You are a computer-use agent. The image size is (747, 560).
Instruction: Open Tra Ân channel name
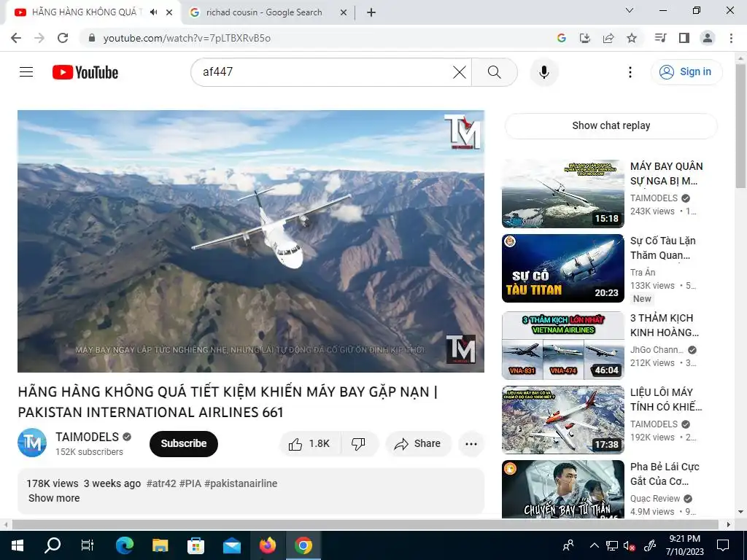click(x=643, y=273)
